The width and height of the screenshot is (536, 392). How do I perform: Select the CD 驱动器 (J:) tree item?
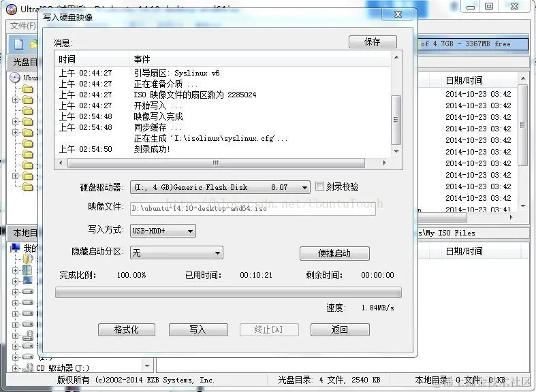tap(63, 367)
